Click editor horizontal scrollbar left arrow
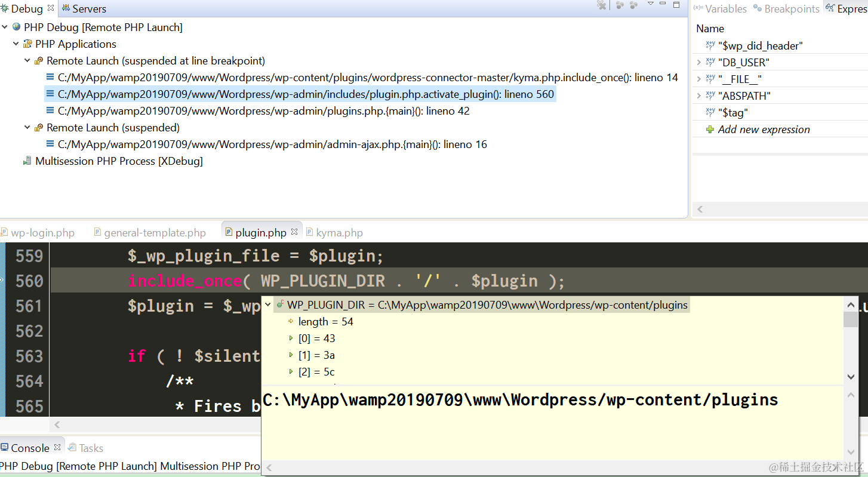This screenshot has height=477, width=868. pos(57,425)
